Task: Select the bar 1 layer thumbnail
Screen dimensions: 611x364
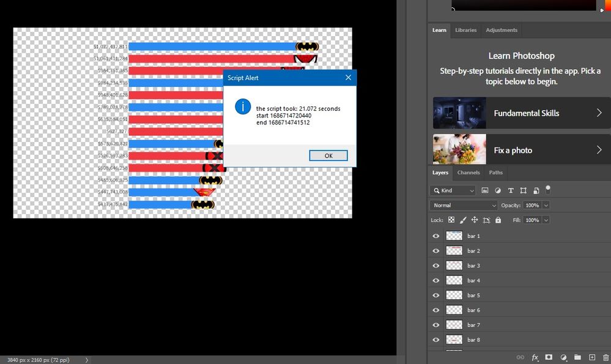Action: coord(454,236)
